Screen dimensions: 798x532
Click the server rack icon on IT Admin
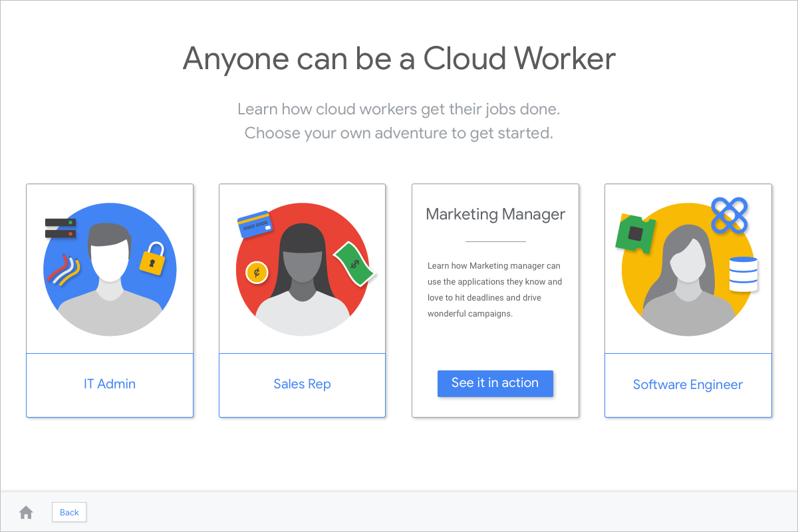coord(61,228)
